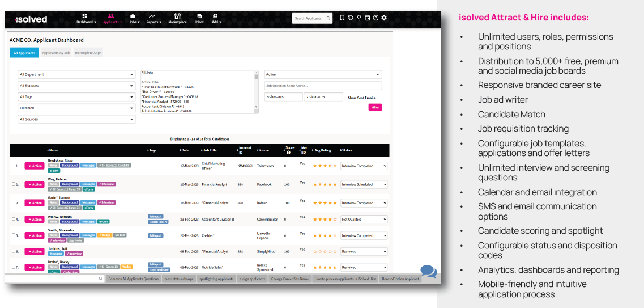This screenshot has height=308, width=644.
Task: Open the Active job status dropdown
Action: [x=323, y=75]
